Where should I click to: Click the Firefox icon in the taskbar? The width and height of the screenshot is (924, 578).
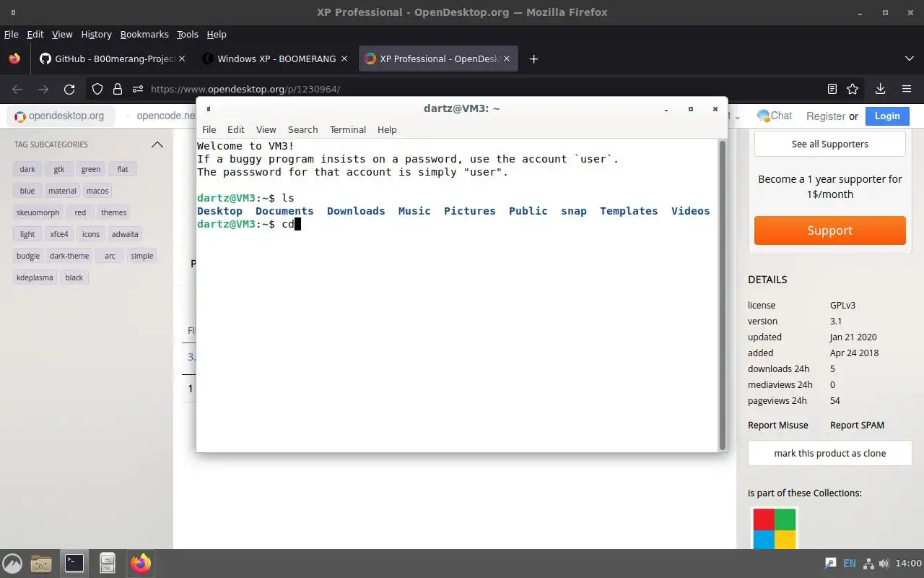click(x=141, y=563)
